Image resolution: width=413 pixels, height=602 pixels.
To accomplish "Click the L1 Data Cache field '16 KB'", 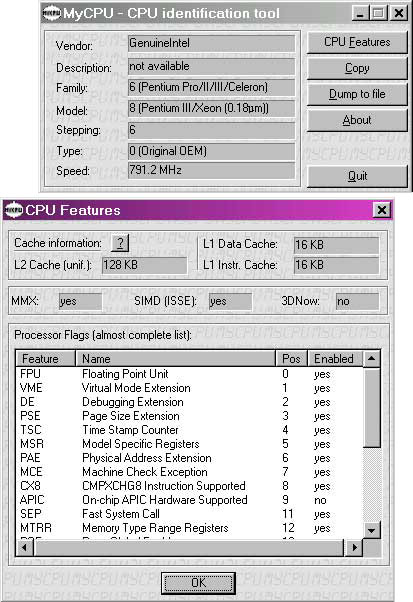I will pos(336,245).
